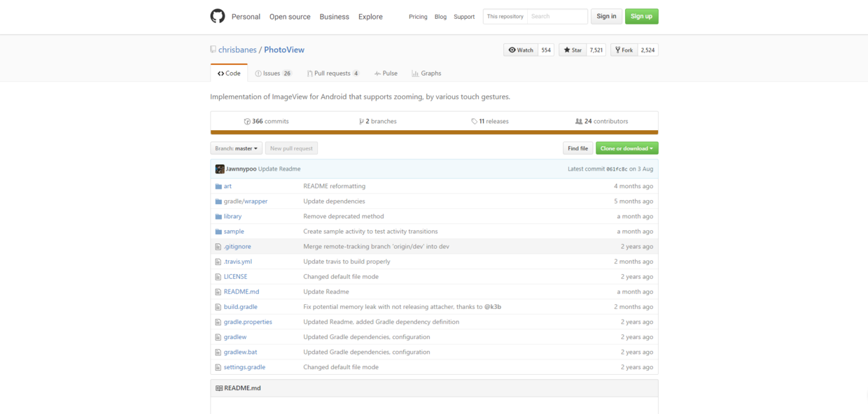Focus the repository search field
This screenshot has width=868, height=414.
tap(556, 16)
